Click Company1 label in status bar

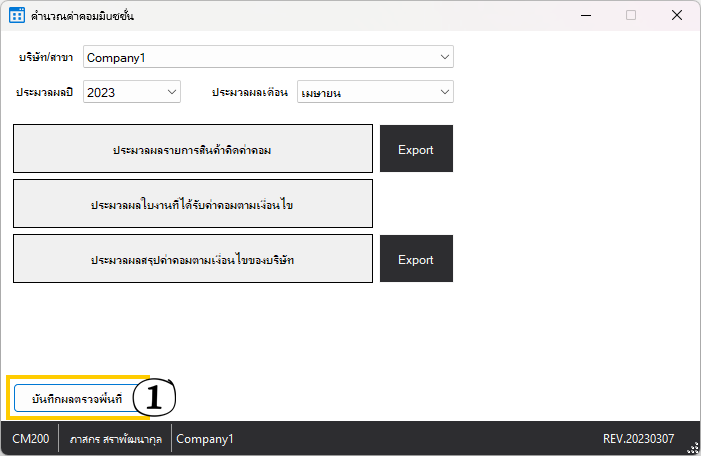[205, 439]
